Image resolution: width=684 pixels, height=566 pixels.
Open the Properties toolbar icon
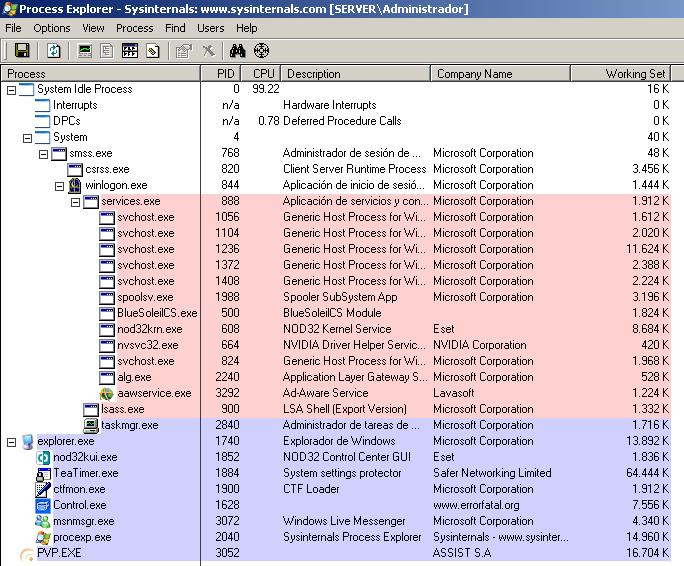pos(184,51)
